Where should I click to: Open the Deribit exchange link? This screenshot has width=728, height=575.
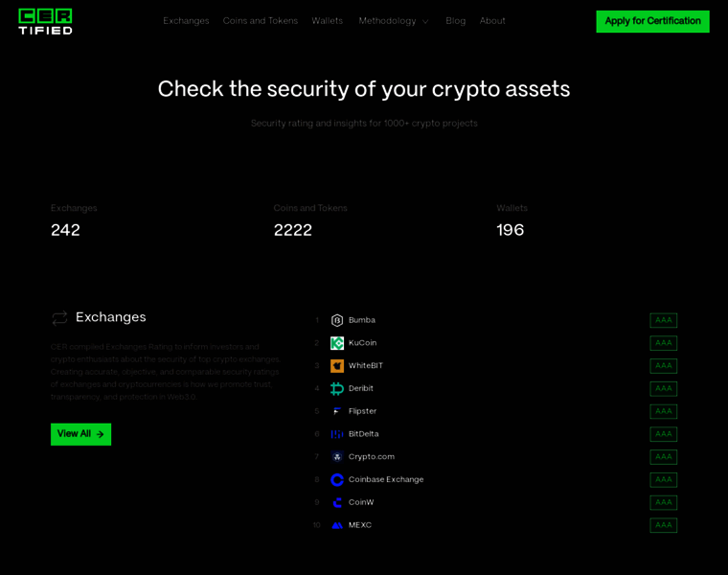click(361, 388)
